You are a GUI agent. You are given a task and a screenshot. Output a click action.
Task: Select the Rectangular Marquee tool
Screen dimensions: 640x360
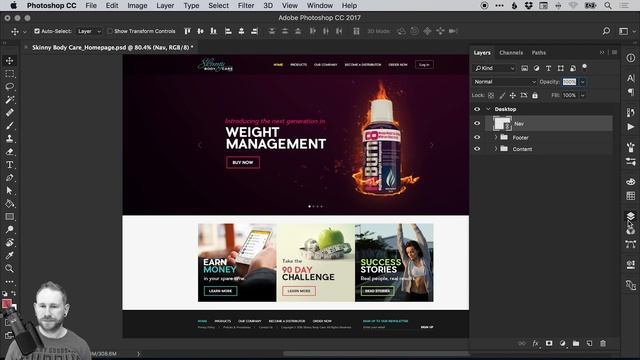pyautogui.click(x=9, y=74)
